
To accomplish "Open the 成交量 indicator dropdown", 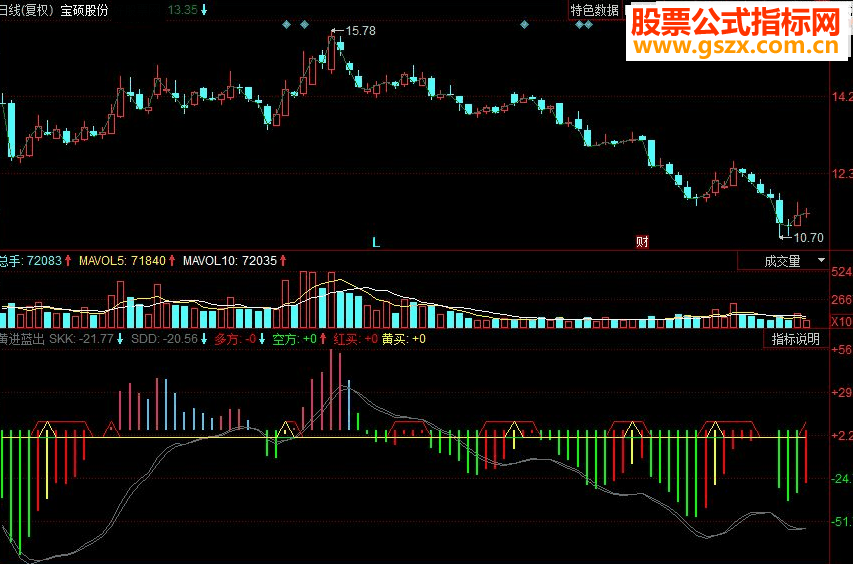I will [783, 261].
